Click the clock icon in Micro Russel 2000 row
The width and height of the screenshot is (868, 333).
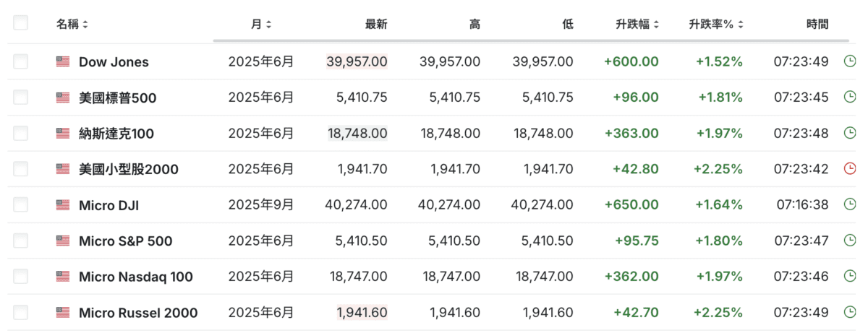click(850, 313)
